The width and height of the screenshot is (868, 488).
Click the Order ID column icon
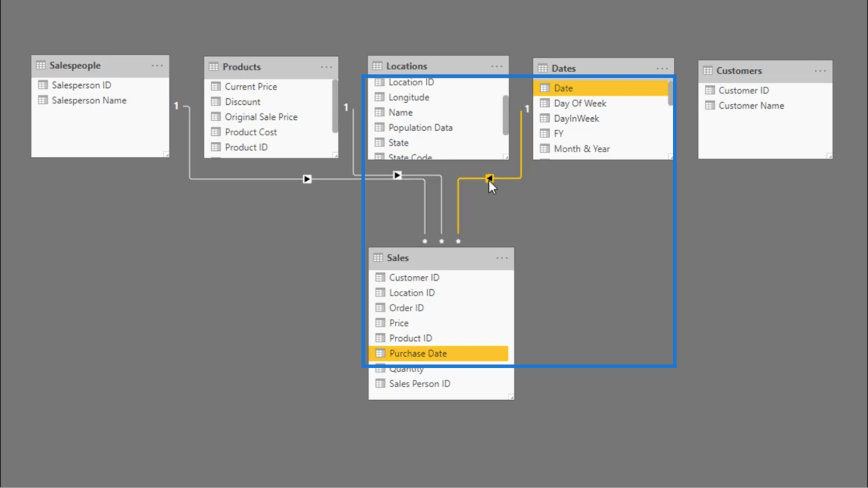click(380, 308)
